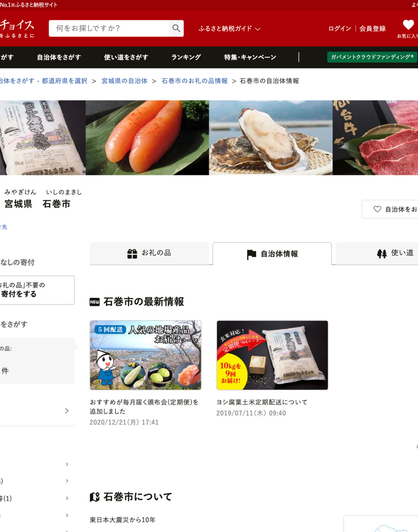The image size is (418, 532).
Task: Click the map icon beside 石巻市について
Action: (x=95, y=497)
